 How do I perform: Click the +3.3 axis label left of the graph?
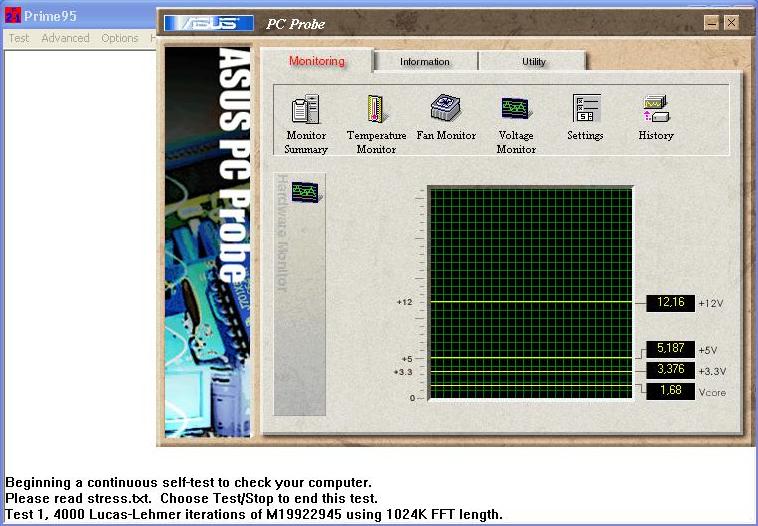click(x=403, y=372)
